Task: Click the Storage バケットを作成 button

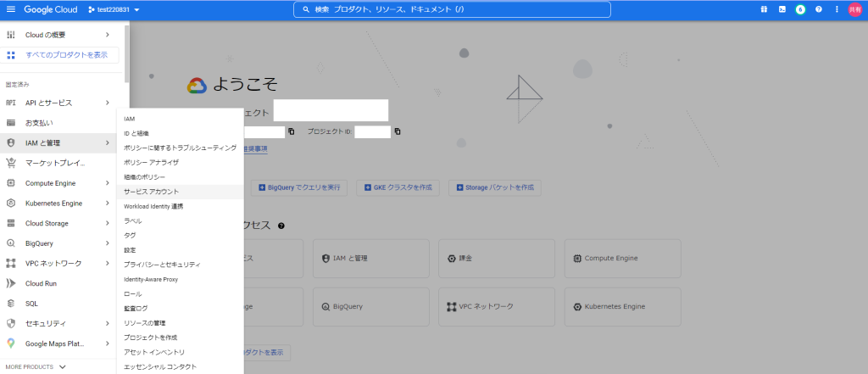Action: click(x=495, y=187)
